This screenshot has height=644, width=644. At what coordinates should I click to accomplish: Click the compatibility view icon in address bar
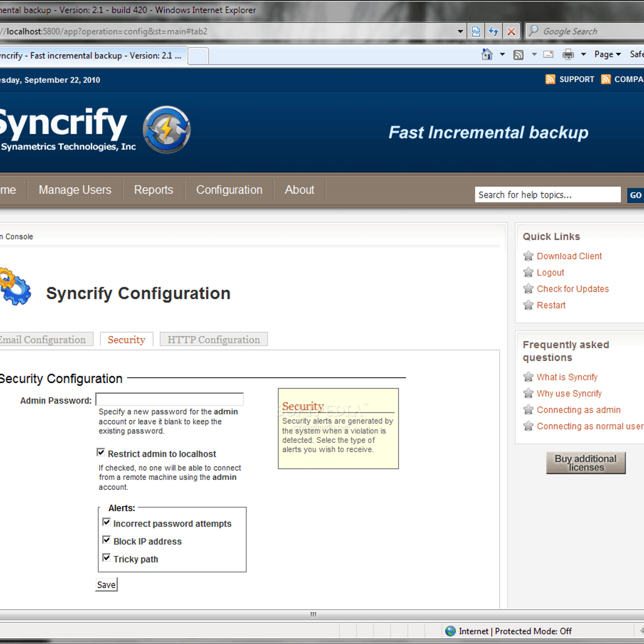click(x=476, y=31)
